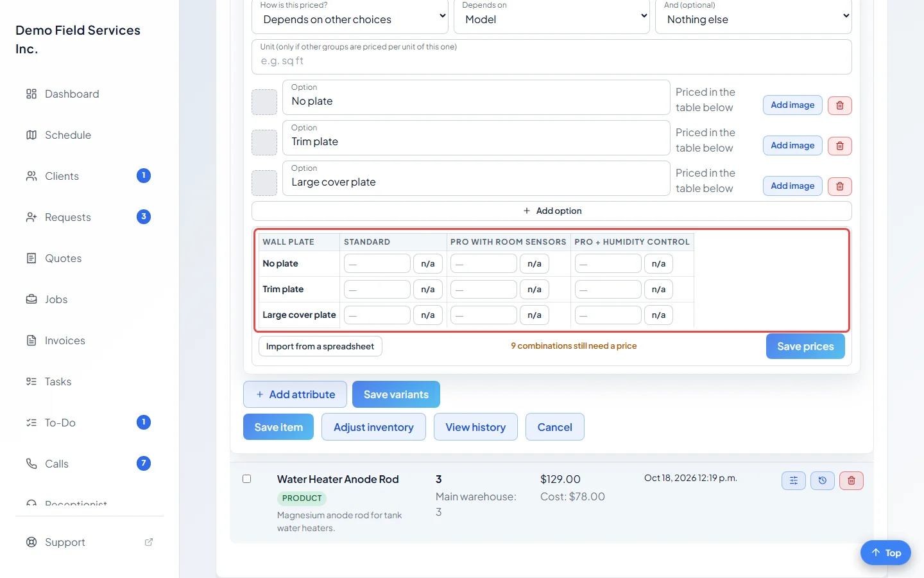This screenshot has width=924, height=578.
Task: Click the Trim plate option name field
Action: click(x=476, y=138)
